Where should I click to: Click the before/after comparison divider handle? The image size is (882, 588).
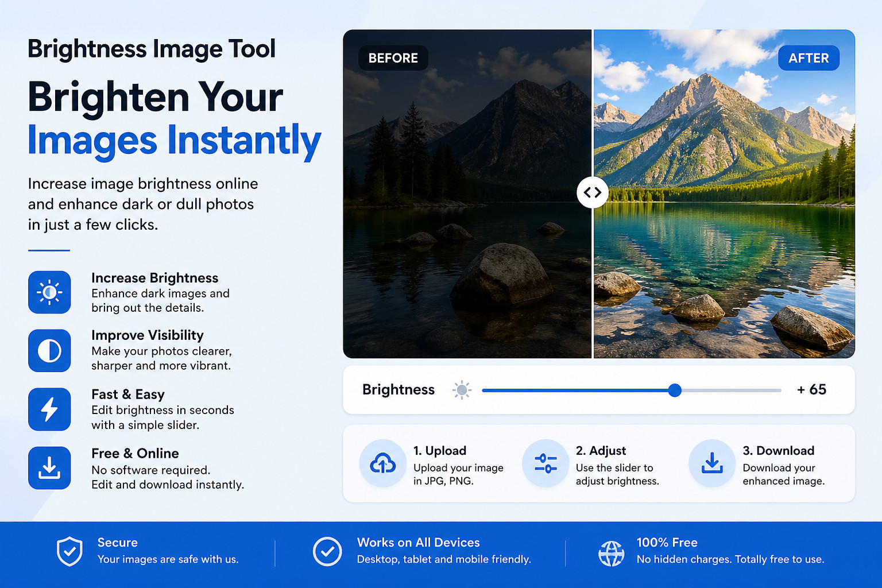pos(593,192)
